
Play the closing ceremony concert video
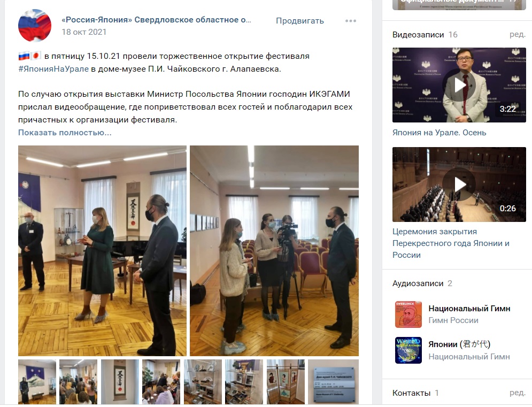click(459, 185)
